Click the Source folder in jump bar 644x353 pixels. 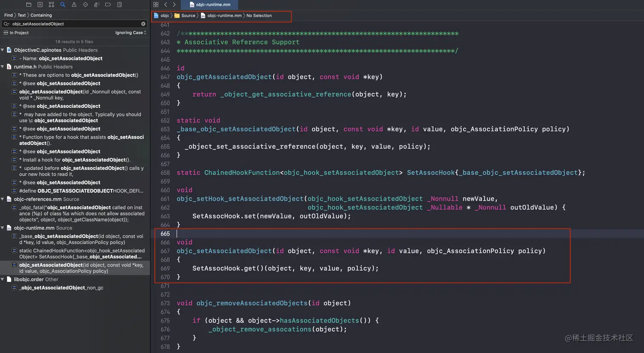point(185,16)
